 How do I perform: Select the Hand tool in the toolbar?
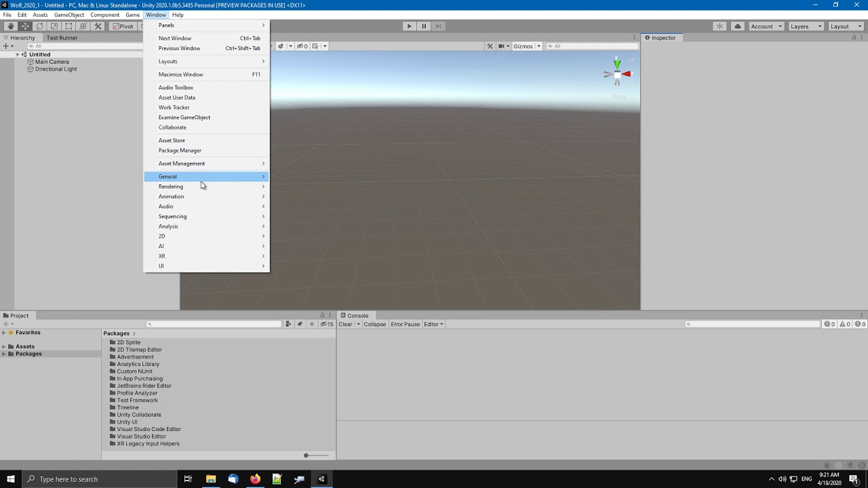pos(10,26)
